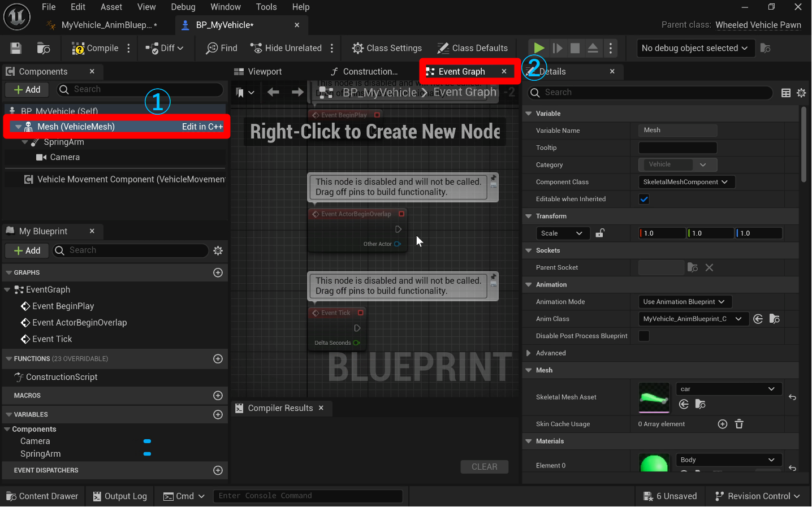The width and height of the screenshot is (812, 507).
Task: Toggle Details property matrix view icon
Action: (786, 93)
